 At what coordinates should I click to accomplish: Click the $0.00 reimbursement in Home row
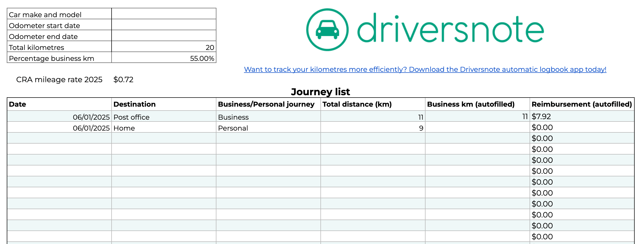coord(582,127)
